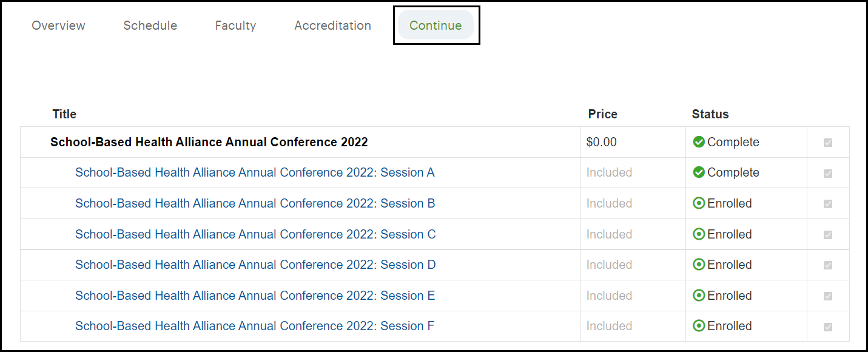This screenshot has height=352, width=868.
Task: Click the School-Based Health Alliance Annual Conference 2022 title
Action: coord(209,142)
